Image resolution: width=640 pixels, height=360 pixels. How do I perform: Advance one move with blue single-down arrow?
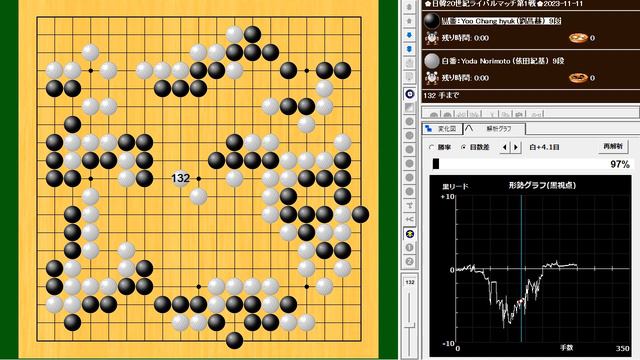[x=409, y=35]
